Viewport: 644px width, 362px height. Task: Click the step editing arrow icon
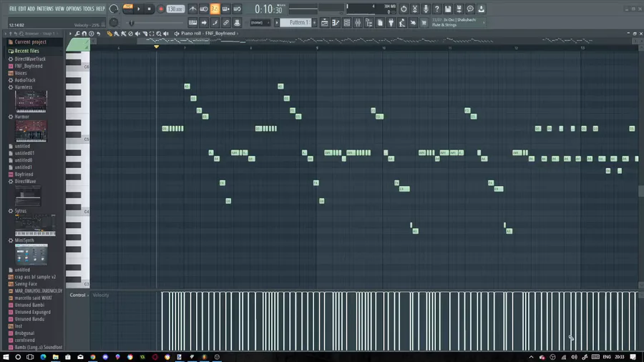(204, 23)
